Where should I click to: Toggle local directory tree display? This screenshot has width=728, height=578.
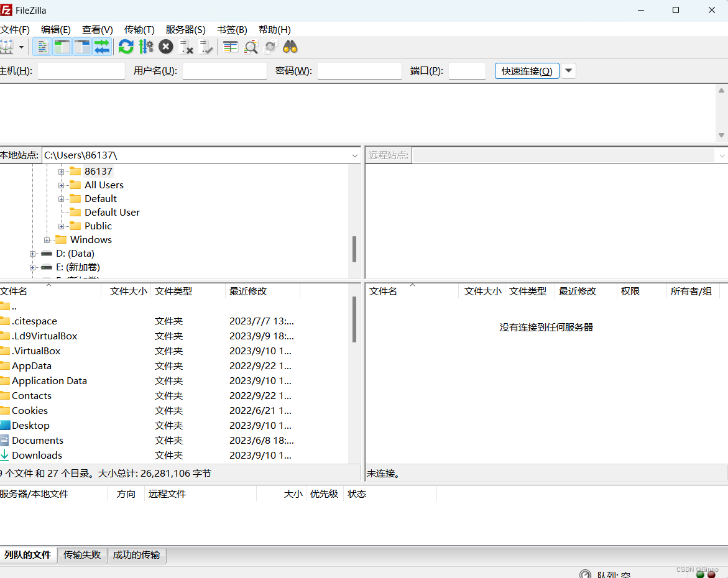click(x=62, y=47)
